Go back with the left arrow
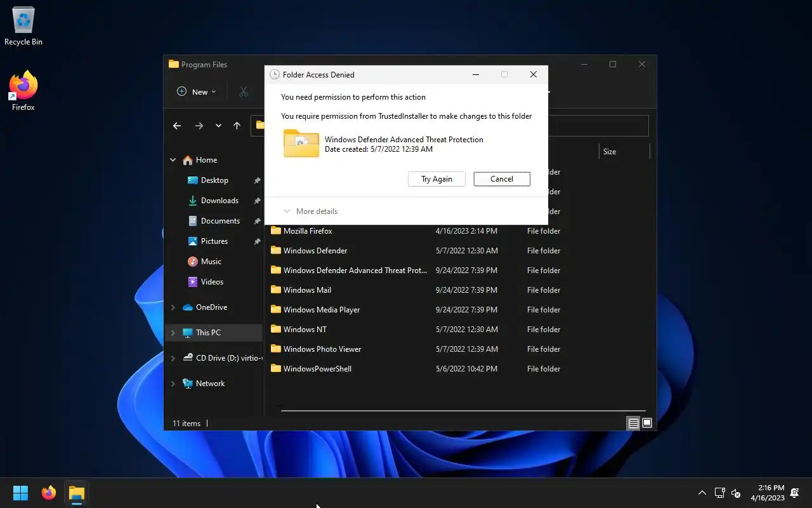 click(177, 126)
